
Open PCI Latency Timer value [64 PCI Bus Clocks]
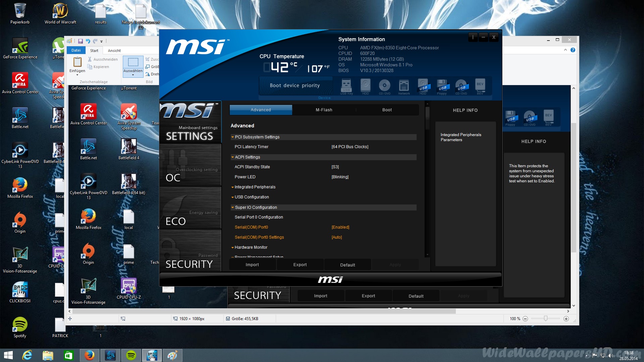pos(350,147)
